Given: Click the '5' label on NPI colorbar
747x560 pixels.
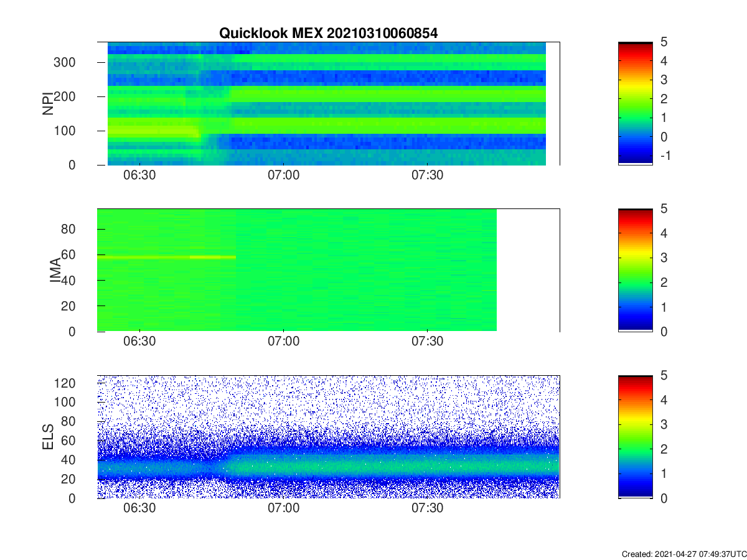Looking at the screenshot, I should pyautogui.click(x=664, y=42).
